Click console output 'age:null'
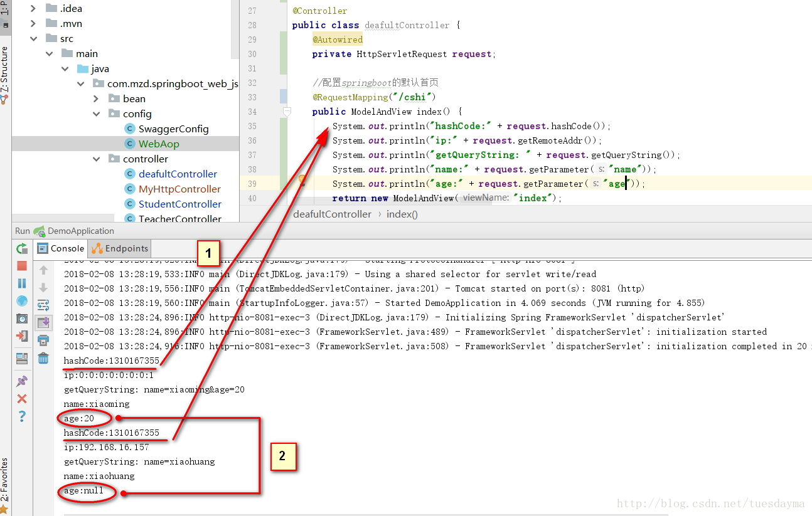 [x=83, y=490]
